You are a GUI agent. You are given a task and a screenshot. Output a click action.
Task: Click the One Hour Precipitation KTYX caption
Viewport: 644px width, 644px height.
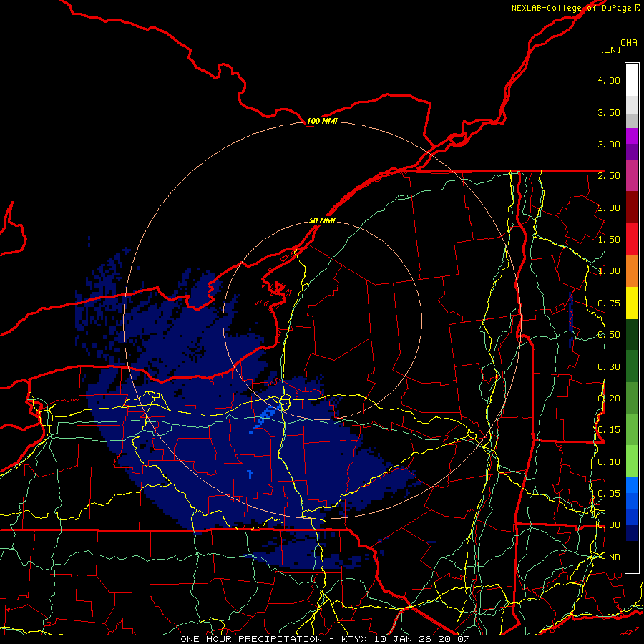click(325, 639)
